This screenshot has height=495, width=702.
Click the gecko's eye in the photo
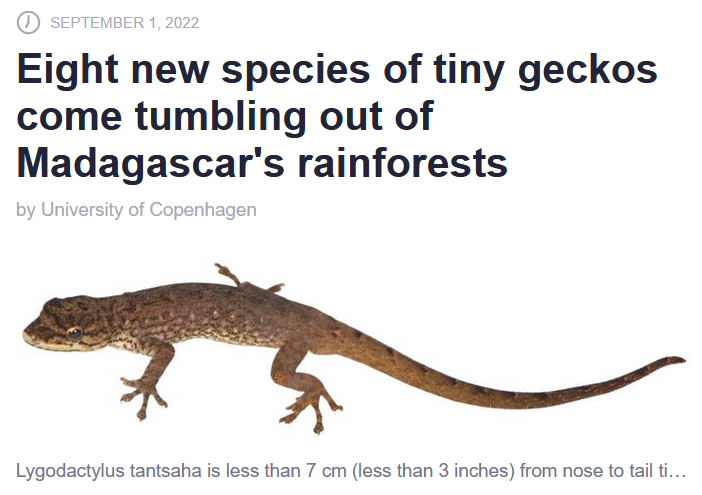coord(73,333)
